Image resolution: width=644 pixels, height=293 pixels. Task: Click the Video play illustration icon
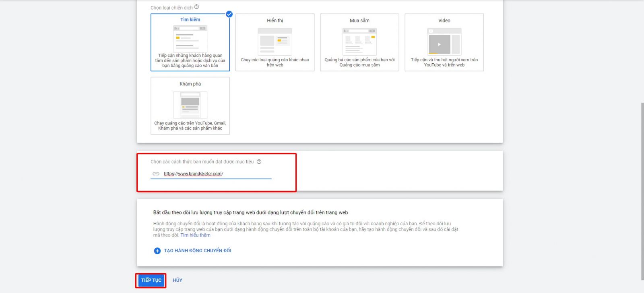444,41
